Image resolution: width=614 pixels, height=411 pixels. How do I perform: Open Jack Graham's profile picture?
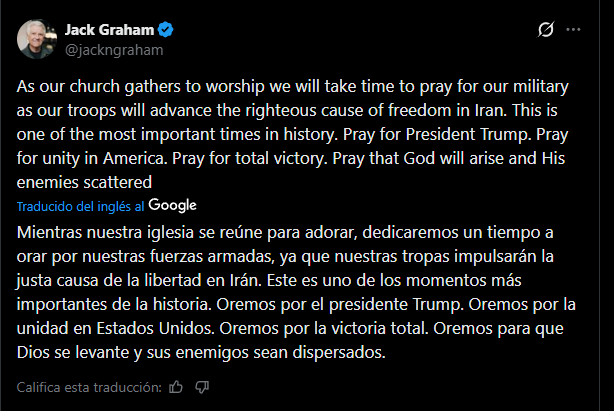pyautogui.click(x=36, y=38)
